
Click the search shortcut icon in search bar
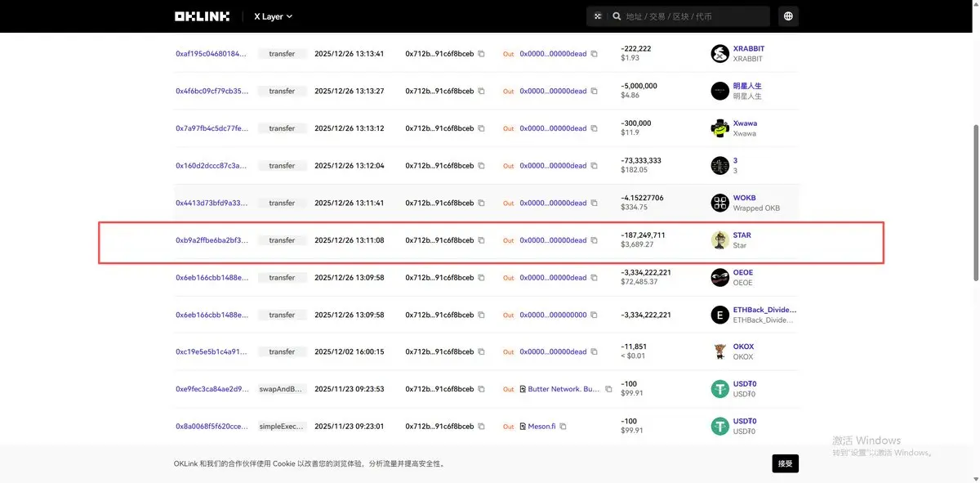pos(598,16)
